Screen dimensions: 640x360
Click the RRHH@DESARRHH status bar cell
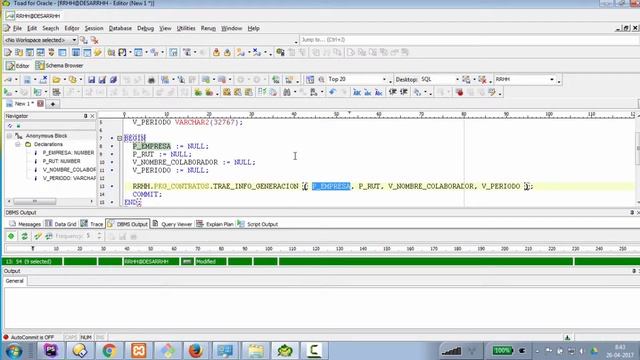[x=151, y=261]
